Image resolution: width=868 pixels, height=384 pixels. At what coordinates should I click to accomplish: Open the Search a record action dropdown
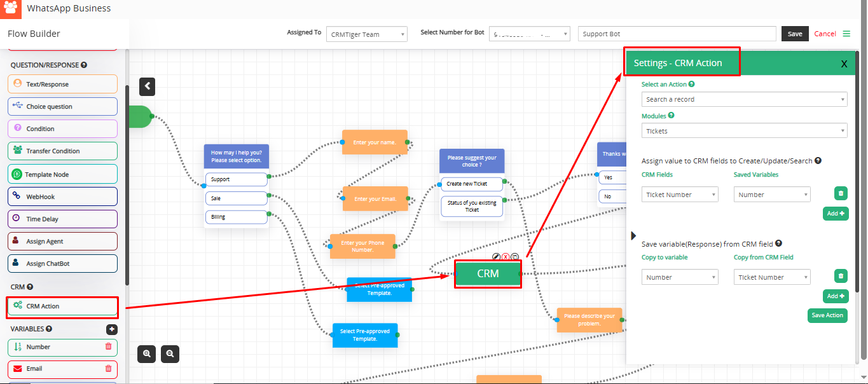745,99
